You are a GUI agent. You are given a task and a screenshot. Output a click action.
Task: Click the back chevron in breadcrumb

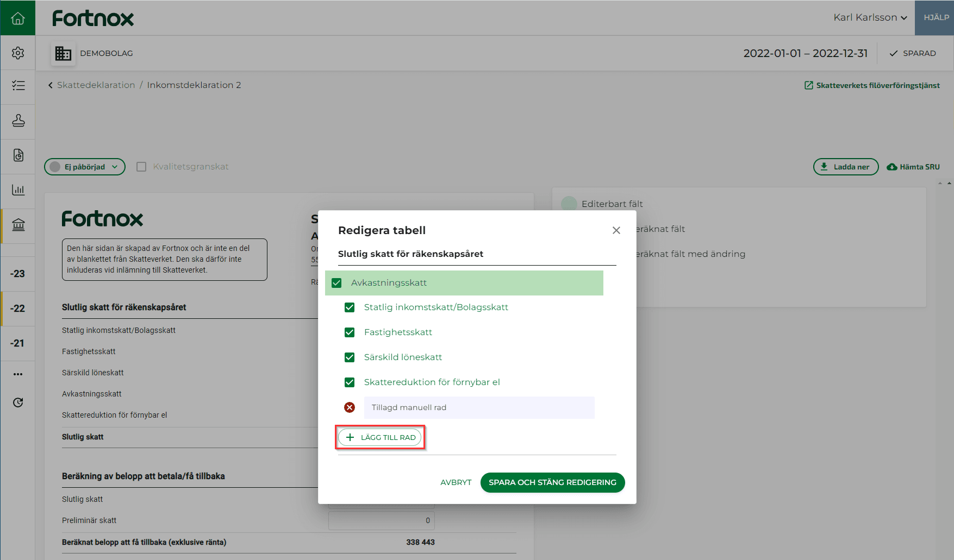(x=51, y=85)
